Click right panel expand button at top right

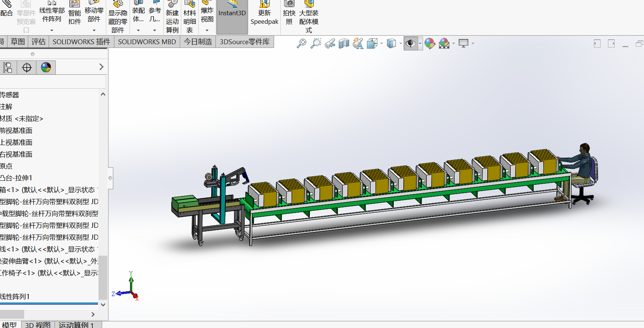tap(611, 43)
